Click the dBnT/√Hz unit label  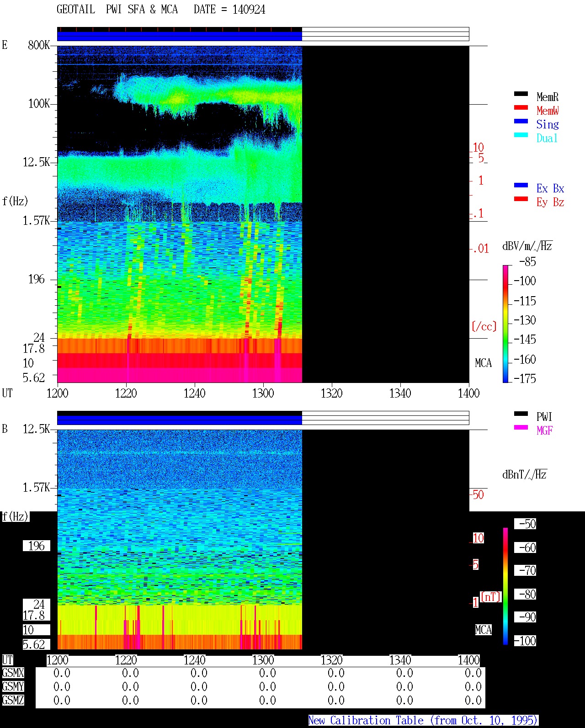coord(525,474)
